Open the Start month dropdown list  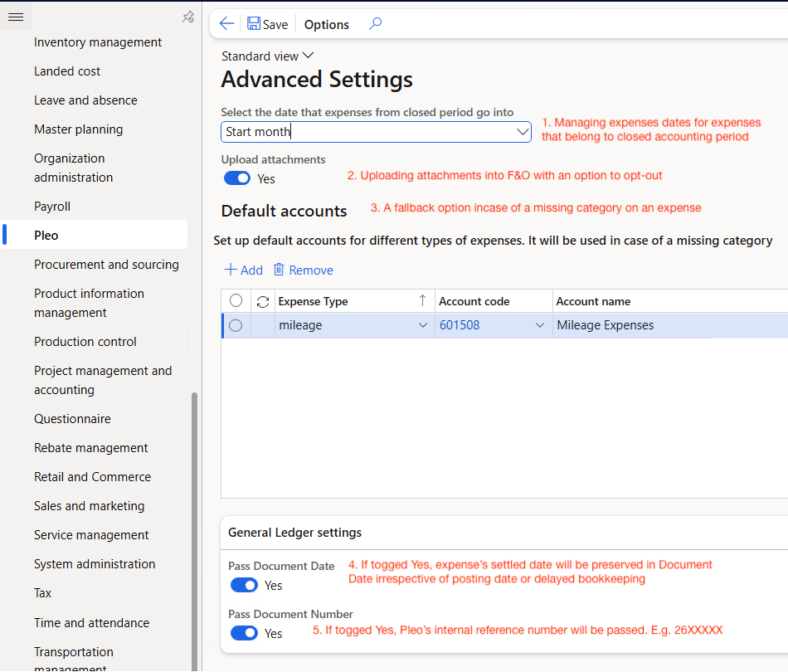tap(523, 132)
